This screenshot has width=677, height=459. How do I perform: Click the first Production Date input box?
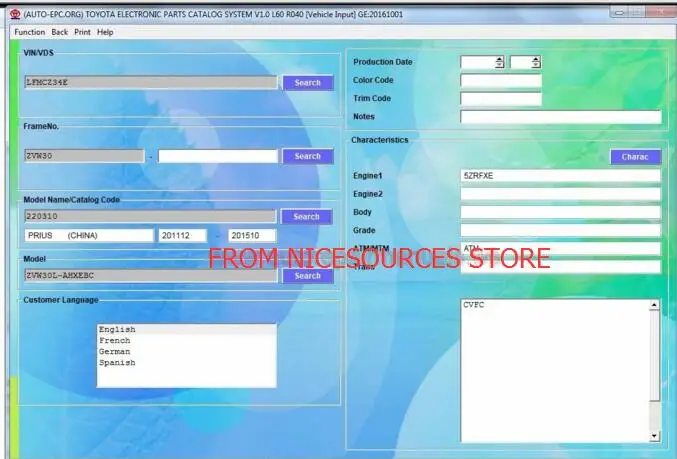[478, 62]
